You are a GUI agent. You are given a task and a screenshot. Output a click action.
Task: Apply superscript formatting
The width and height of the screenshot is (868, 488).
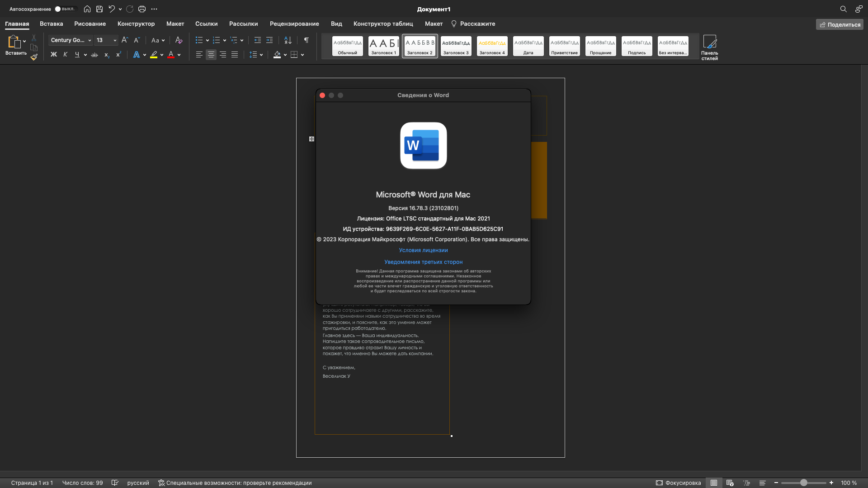118,55
